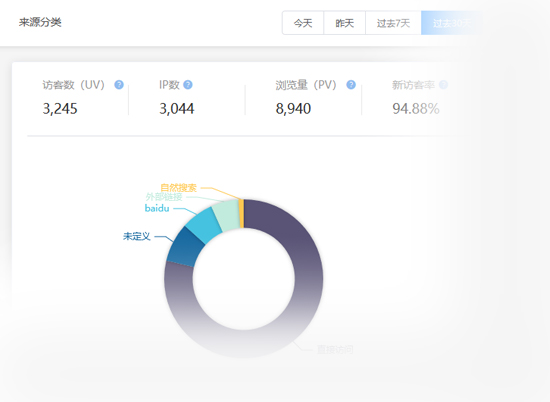550x402 pixels.
Task: Choose the 过去7天 time range
Action: (393, 23)
